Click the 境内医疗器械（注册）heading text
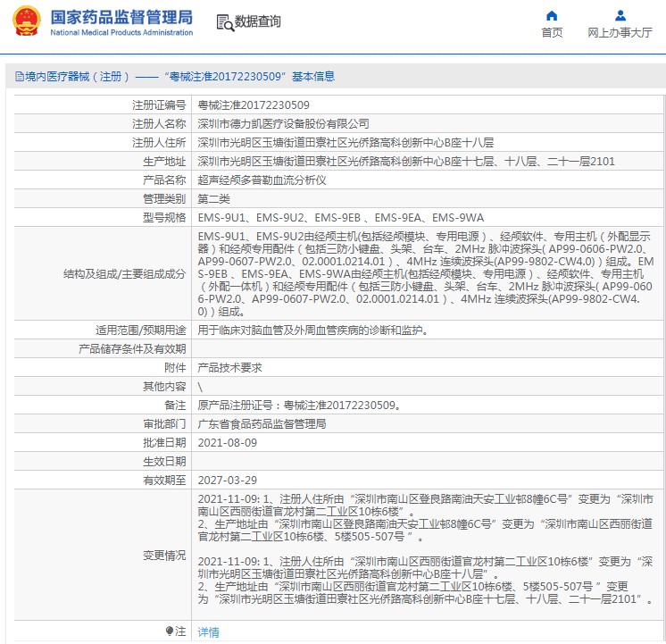 (x=77, y=77)
